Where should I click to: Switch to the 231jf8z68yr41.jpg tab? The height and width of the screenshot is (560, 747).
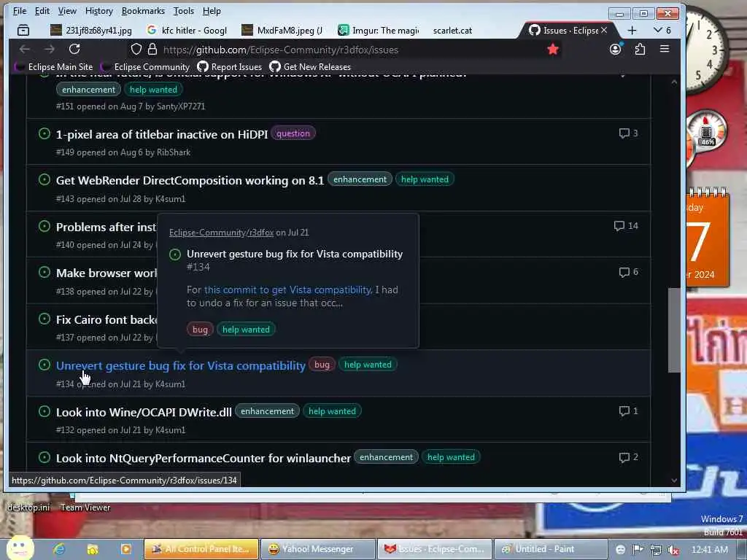click(91, 31)
